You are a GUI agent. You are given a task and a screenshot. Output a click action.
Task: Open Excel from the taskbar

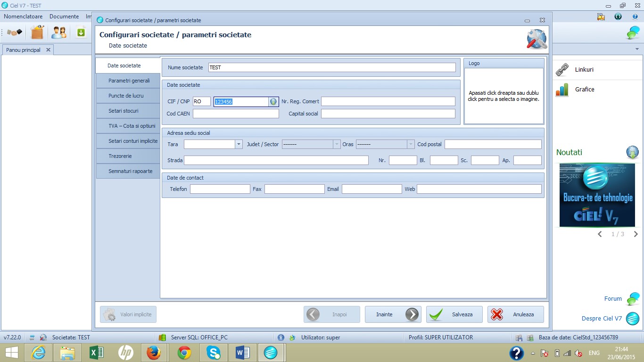click(x=97, y=353)
